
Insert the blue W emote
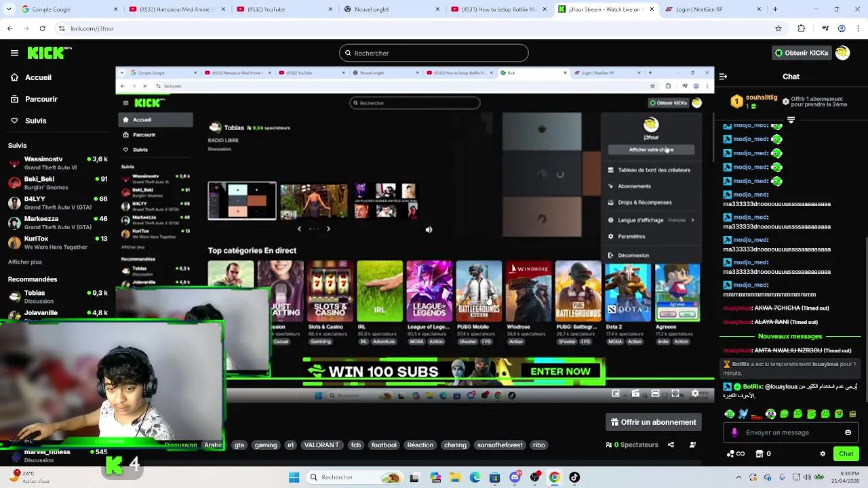[x=743, y=413]
